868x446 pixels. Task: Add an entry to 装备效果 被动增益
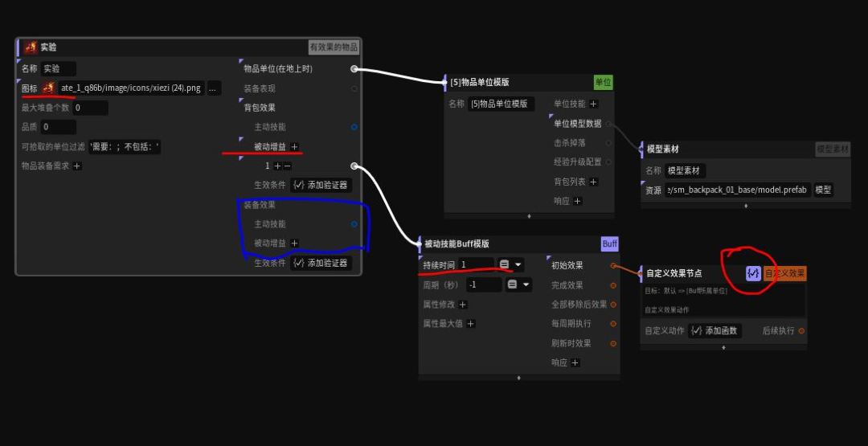pos(294,243)
